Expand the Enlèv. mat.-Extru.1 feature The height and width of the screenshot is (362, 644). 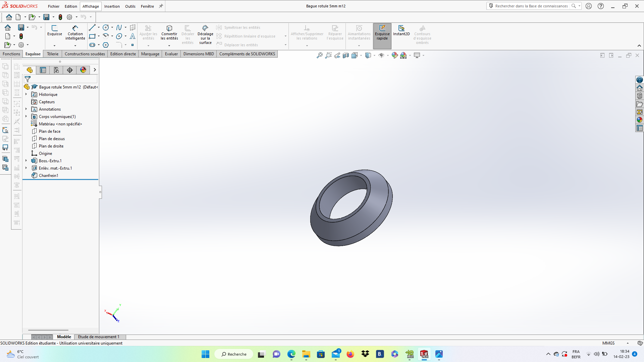(26, 168)
